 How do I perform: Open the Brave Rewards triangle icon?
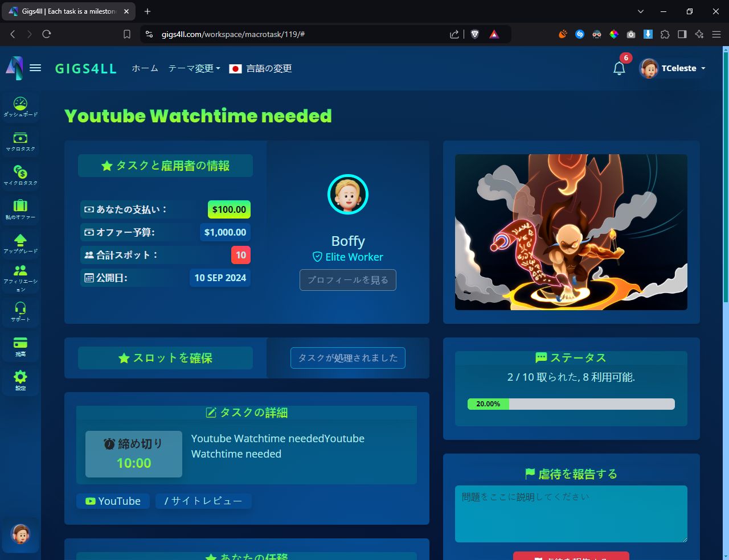pos(494,34)
